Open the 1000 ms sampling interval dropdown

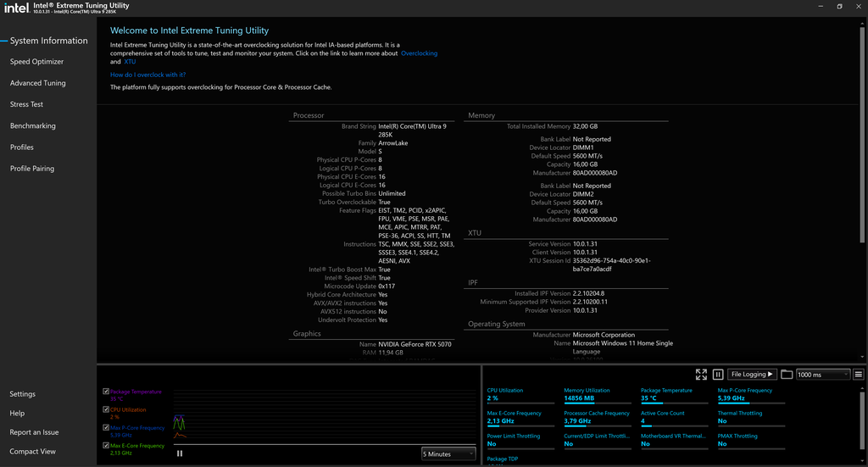[x=822, y=375]
